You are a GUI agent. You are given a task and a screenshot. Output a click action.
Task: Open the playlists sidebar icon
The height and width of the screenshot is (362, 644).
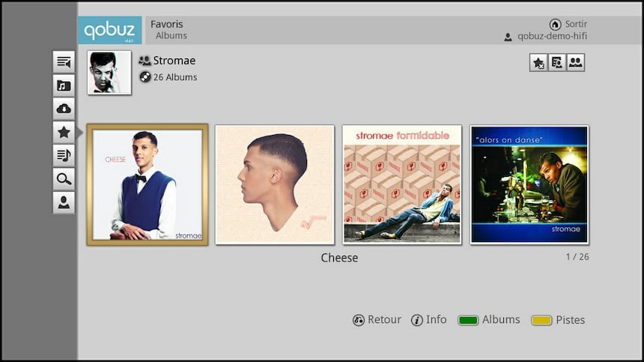click(64, 155)
